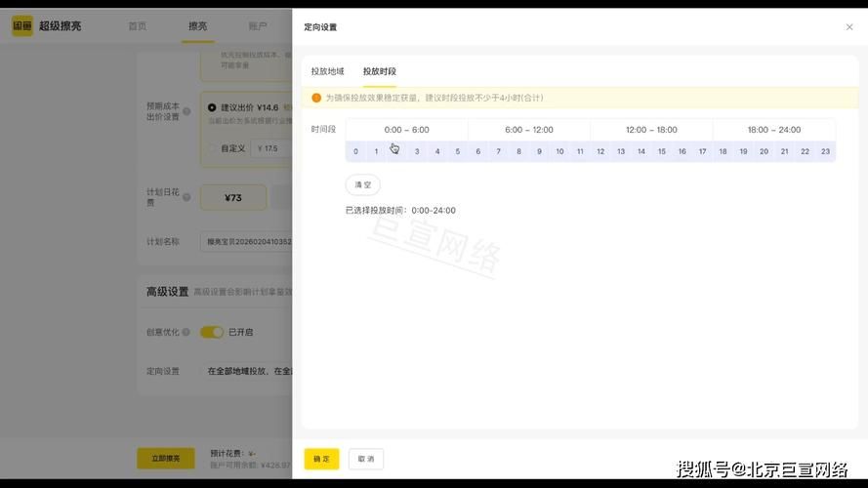
Task: Toggle hour 5 in the time grid
Action: pos(458,151)
